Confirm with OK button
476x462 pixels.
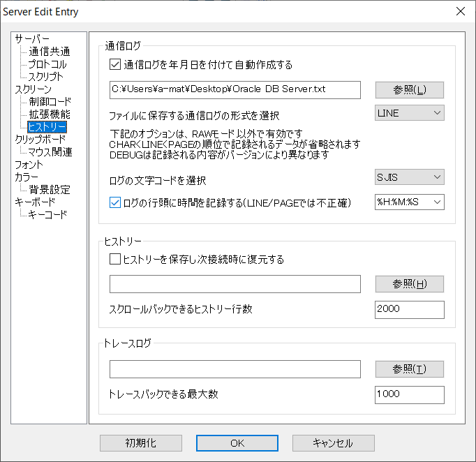(x=237, y=443)
